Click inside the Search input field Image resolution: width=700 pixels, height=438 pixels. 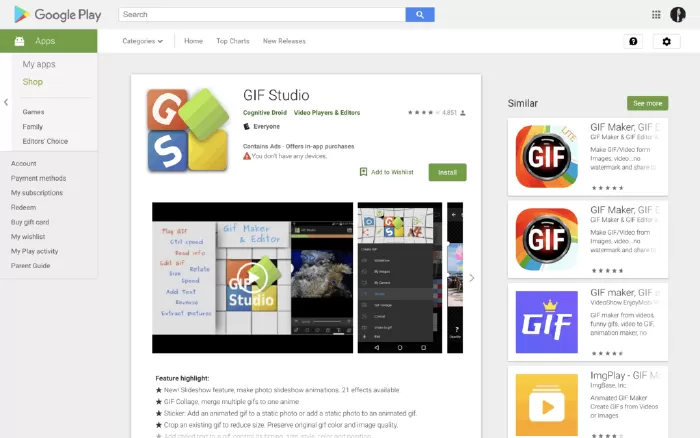tap(262, 14)
